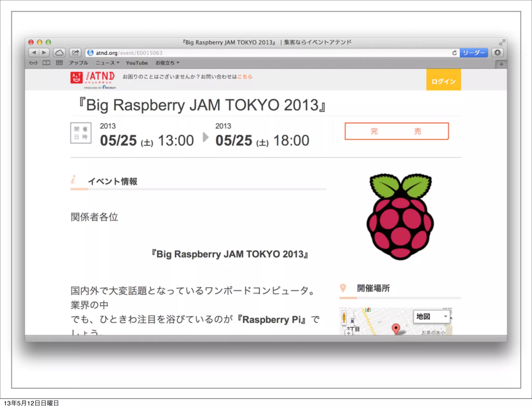Open the Downloads button in the toolbar

(x=497, y=53)
